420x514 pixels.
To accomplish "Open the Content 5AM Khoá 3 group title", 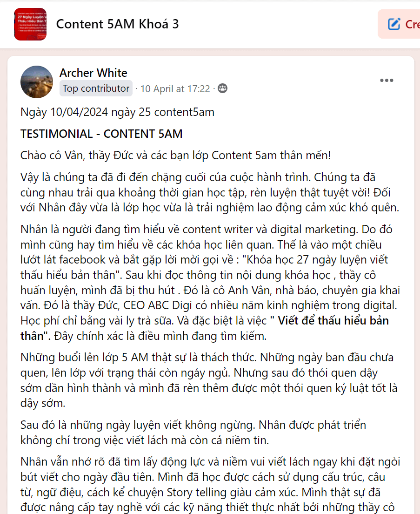I will pos(117,24).
